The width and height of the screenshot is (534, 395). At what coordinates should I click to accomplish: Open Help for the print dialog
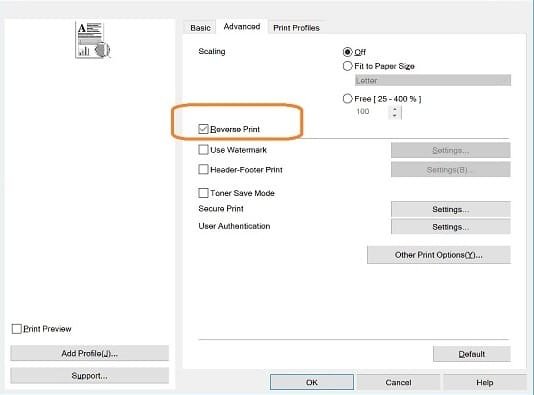point(485,382)
